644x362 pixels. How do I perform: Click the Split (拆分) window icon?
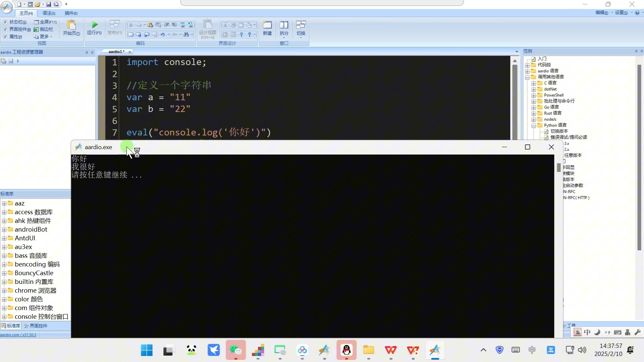coord(284,28)
